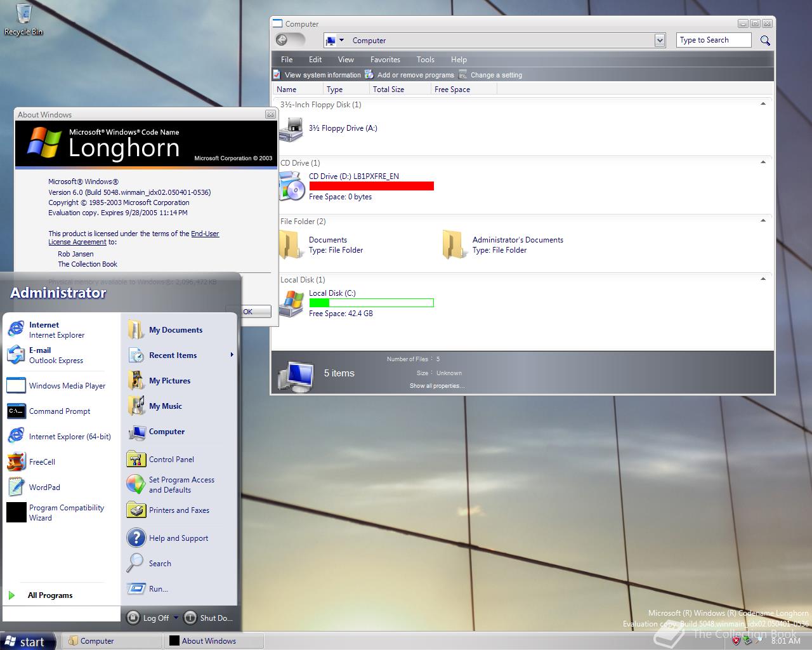Switch to Computer taskbar button
The image size is (812, 650).
[112, 641]
